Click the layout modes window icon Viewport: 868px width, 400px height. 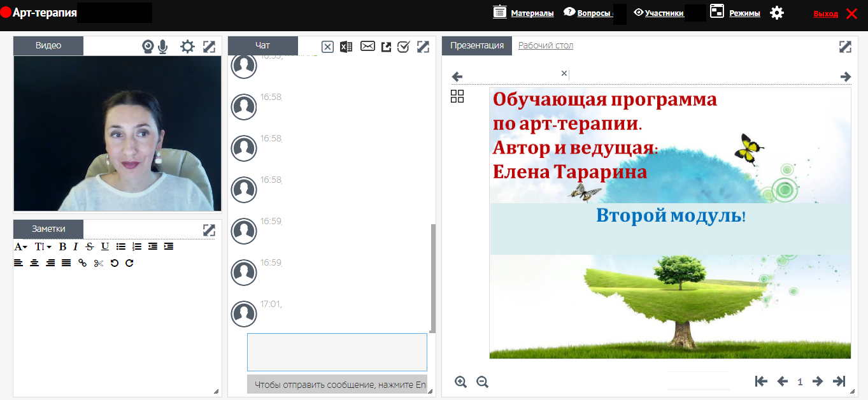coord(718,12)
